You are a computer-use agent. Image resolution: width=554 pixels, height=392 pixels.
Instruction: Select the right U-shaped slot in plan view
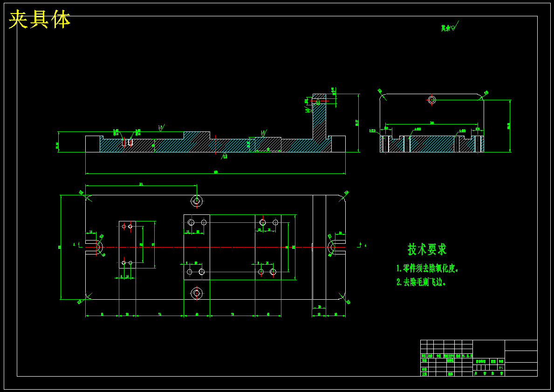[x=336, y=247]
